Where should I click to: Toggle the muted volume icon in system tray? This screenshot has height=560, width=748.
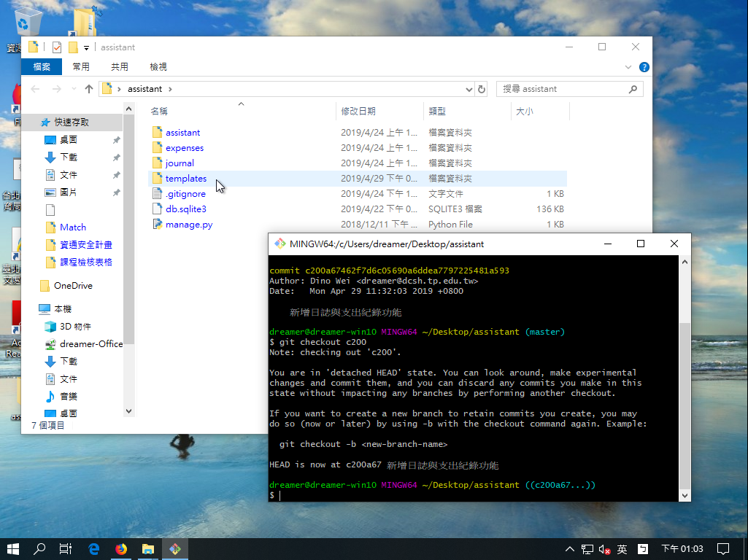pos(604,549)
